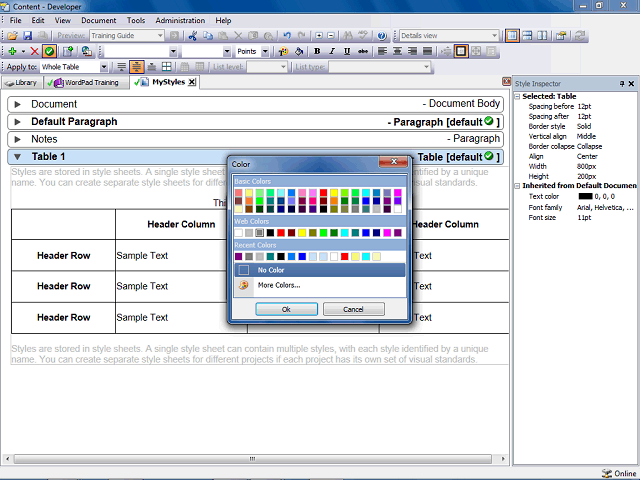Click the horizontal split view icon

click(527, 36)
